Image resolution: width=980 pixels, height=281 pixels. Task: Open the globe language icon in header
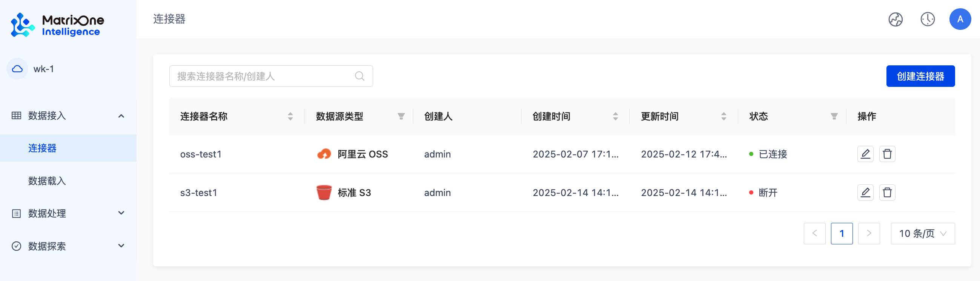(x=895, y=19)
